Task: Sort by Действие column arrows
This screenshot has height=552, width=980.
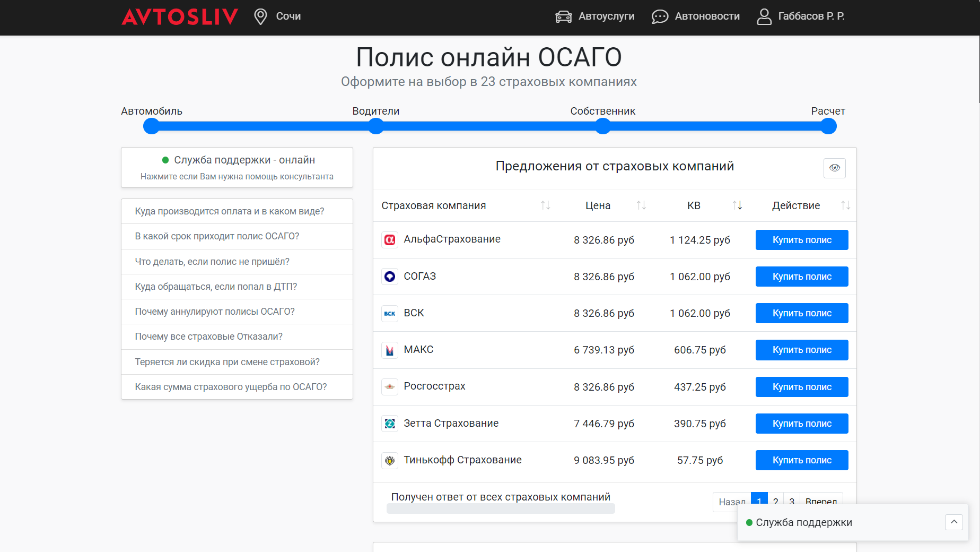Action: 845,205
